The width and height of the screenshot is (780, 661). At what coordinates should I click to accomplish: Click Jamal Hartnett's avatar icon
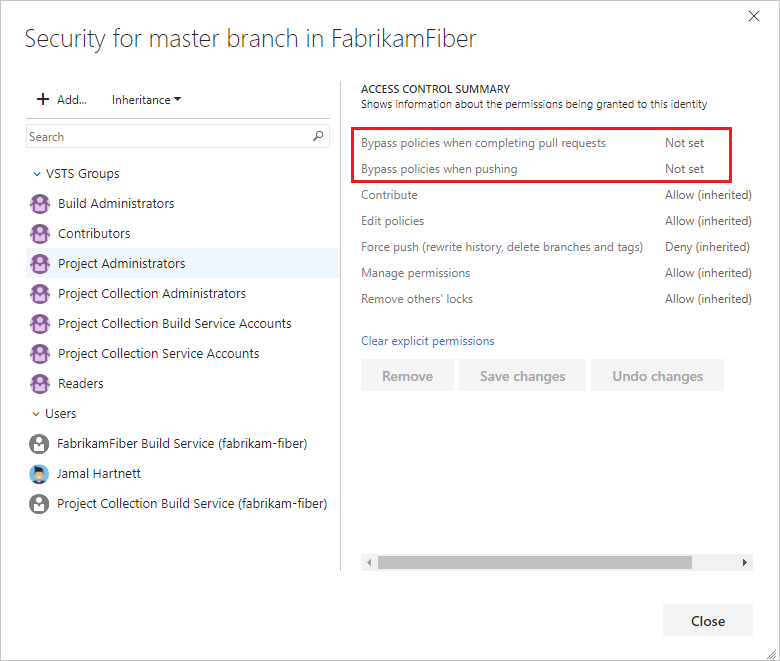(x=40, y=474)
